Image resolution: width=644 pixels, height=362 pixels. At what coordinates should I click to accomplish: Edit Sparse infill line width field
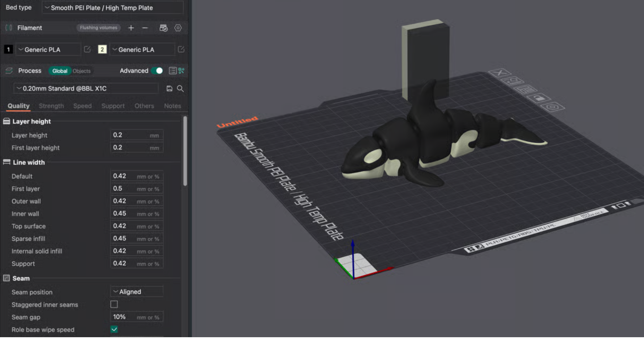(x=137, y=238)
